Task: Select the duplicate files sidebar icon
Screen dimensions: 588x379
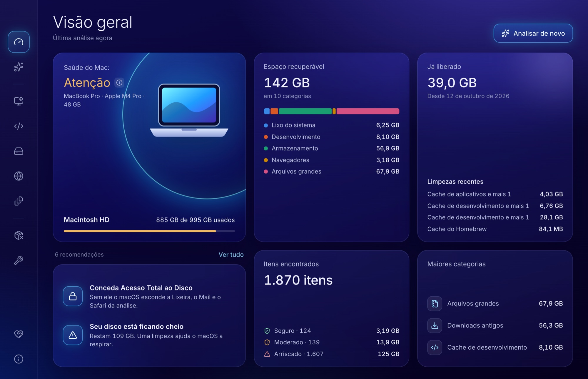Action: 19,201
